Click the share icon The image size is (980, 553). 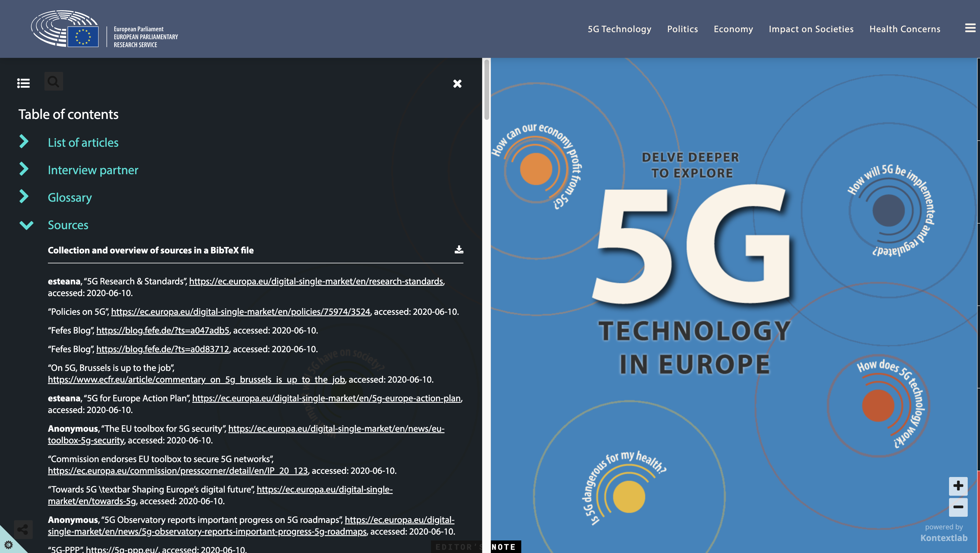23,529
